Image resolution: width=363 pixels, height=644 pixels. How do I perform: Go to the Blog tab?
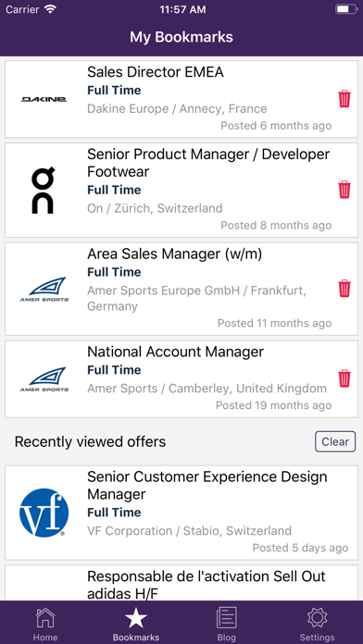(227, 624)
